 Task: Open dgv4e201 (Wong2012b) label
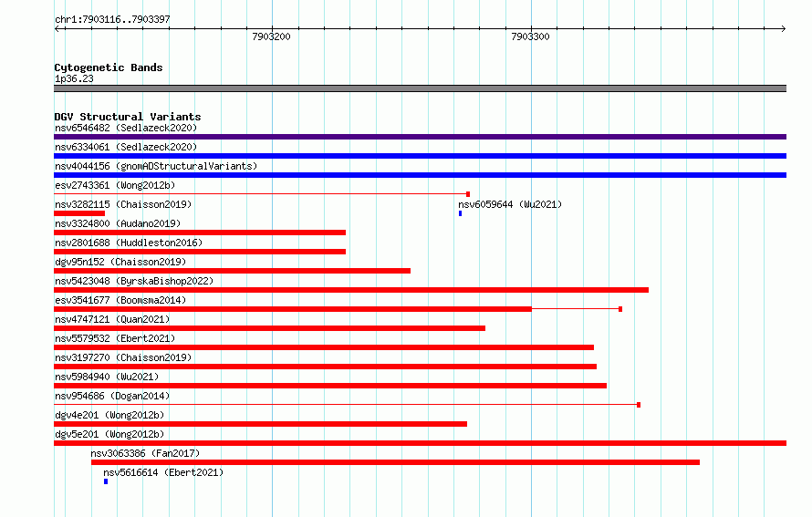point(109,415)
